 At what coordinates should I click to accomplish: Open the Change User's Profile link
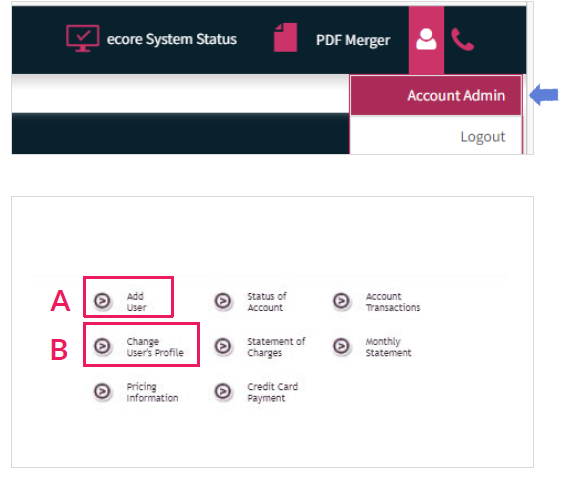155,347
